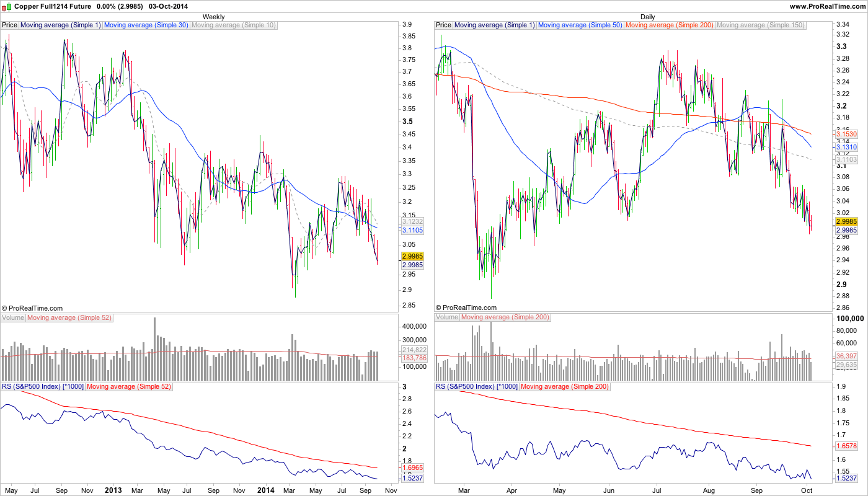Click the Aug label on Daily time axis
Screen dimensions: 868x496
pyautogui.click(x=709, y=490)
